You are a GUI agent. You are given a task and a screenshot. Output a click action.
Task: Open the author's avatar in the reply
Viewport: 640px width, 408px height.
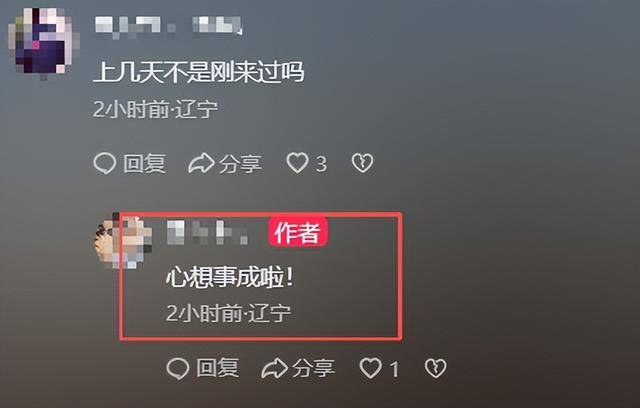[122, 241]
